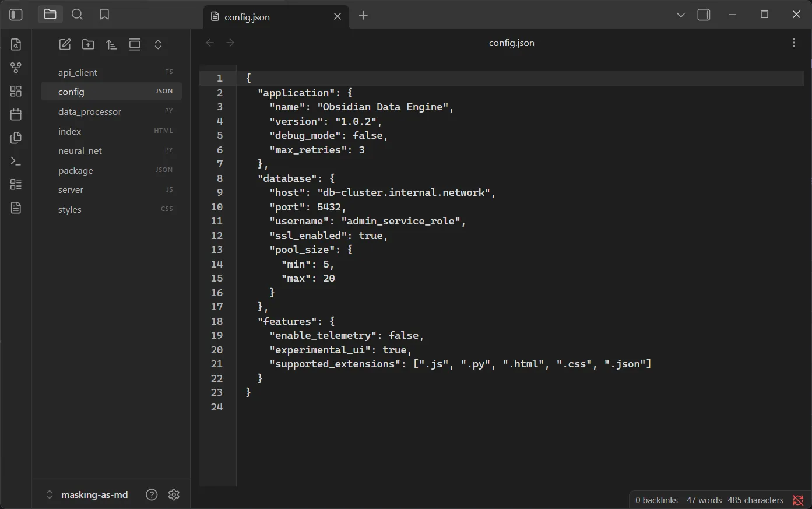Create a new note in file explorer
812x509 pixels.
click(65, 44)
